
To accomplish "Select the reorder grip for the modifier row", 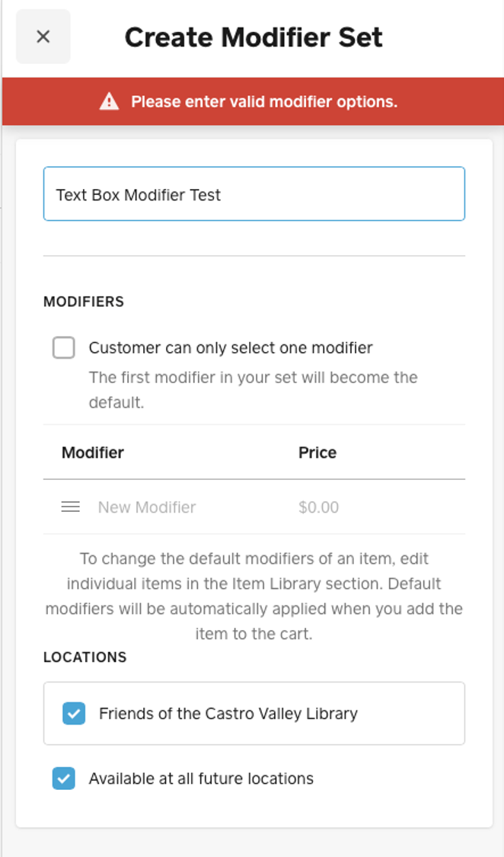I will (70, 506).
